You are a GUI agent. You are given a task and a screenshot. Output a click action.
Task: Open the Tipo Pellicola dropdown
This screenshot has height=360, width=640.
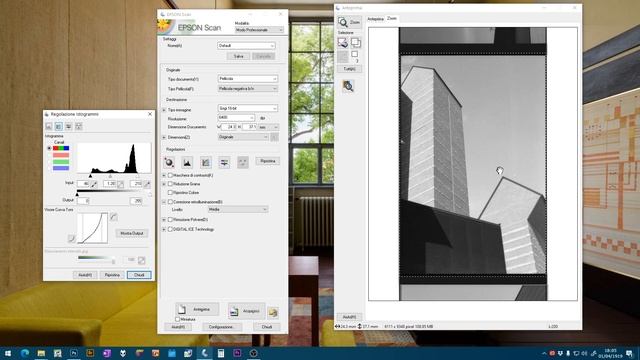247,88
